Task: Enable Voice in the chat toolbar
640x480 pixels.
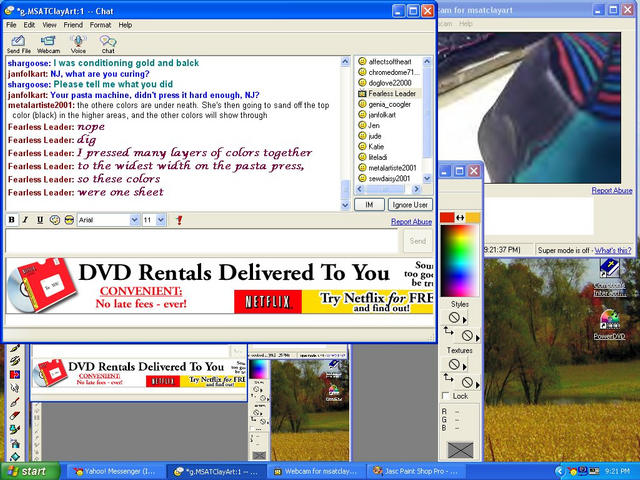Action: tap(78, 44)
